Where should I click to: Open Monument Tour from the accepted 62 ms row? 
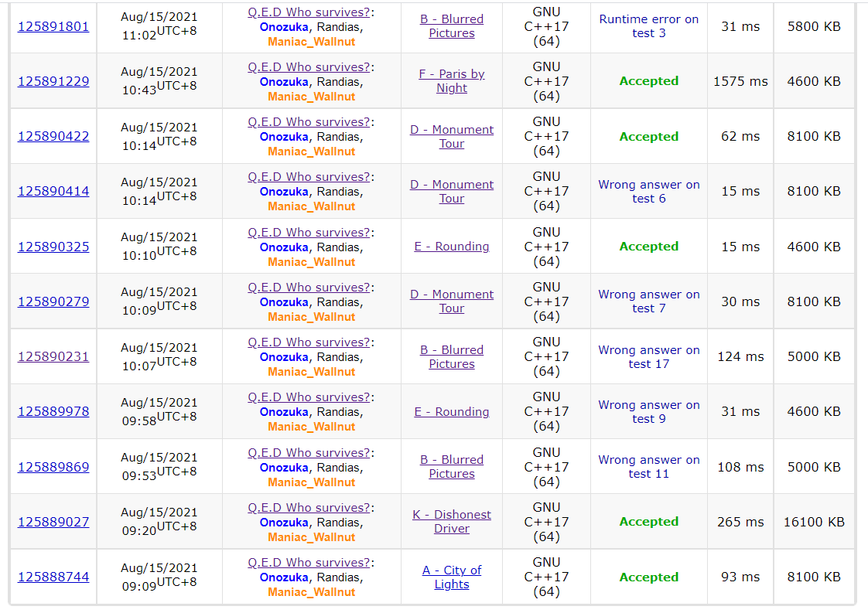[x=452, y=137]
